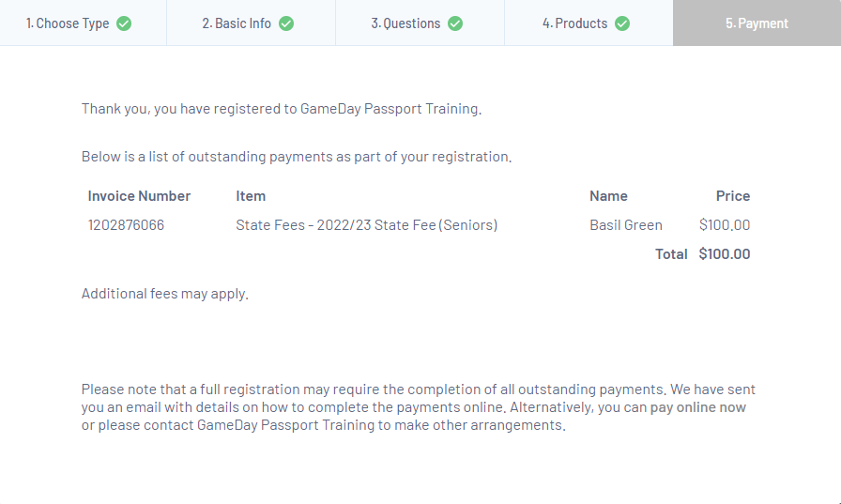The width and height of the screenshot is (841, 504).
Task: Select the State Fees 2022/23 item text
Action: (366, 225)
